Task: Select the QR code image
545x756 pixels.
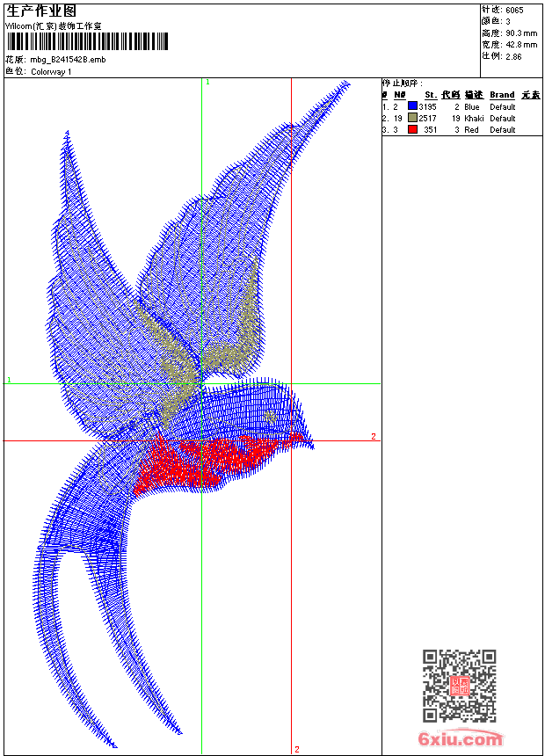Action: [x=459, y=686]
